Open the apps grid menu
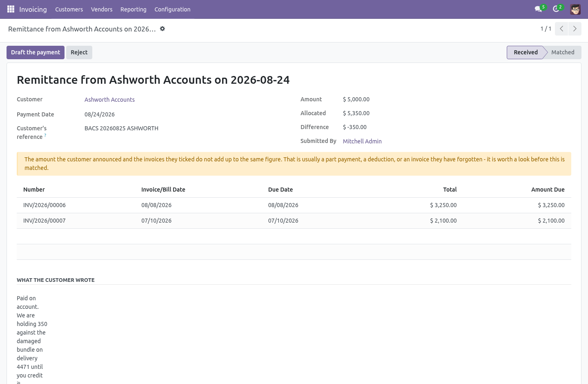588x384 pixels. point(11,9)
